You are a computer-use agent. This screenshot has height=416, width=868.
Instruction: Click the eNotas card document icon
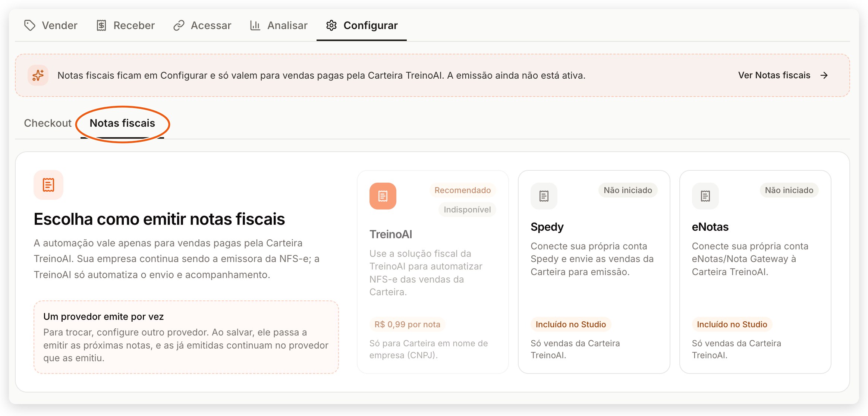705,196
